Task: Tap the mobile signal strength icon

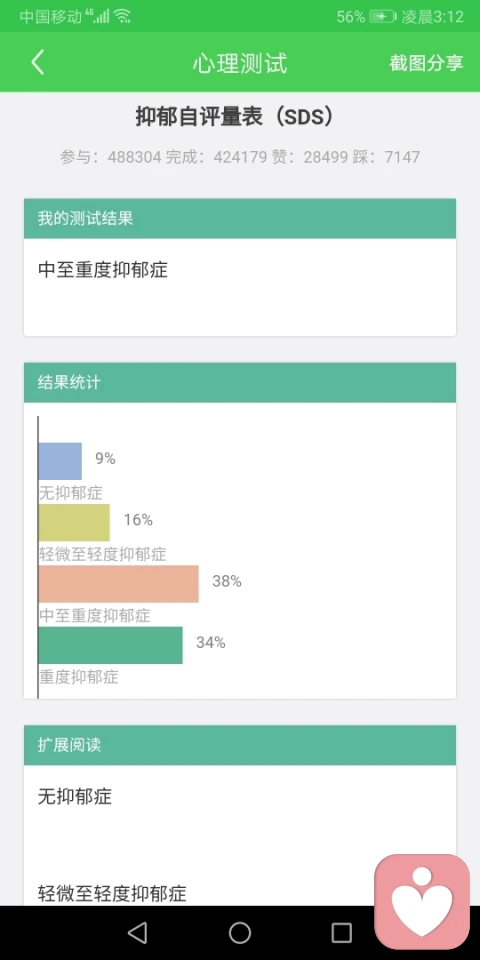Action: (x=100, y=17)
